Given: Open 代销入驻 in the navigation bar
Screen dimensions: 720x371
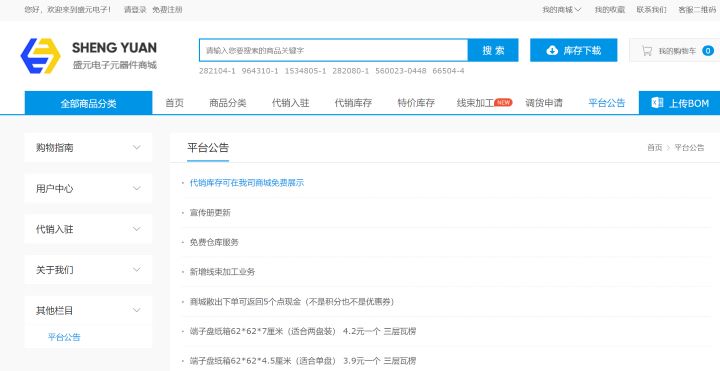Looking at the screenshot, I should click(x=290, y=103).
